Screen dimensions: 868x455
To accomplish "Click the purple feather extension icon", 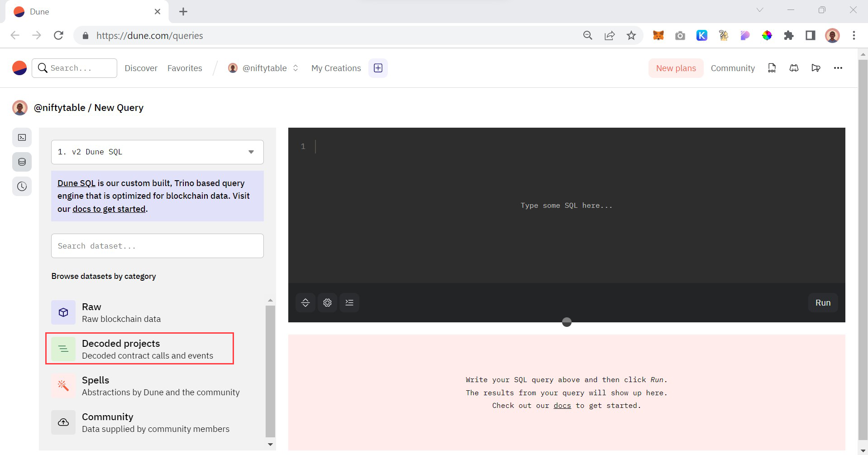I will click(745, 35).
